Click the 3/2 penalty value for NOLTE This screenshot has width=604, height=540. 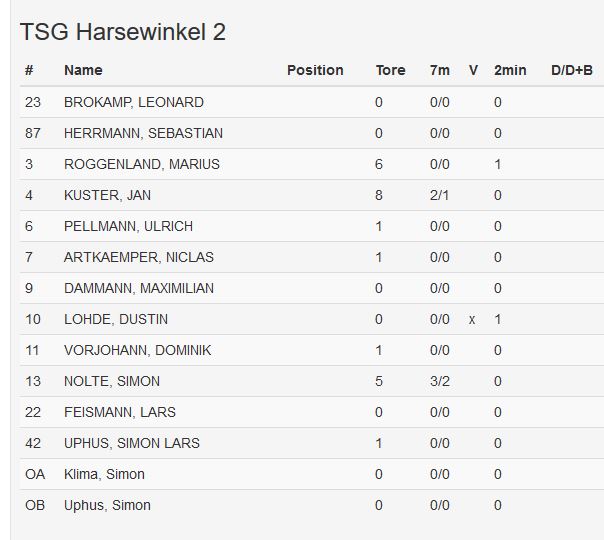(439, 381)
